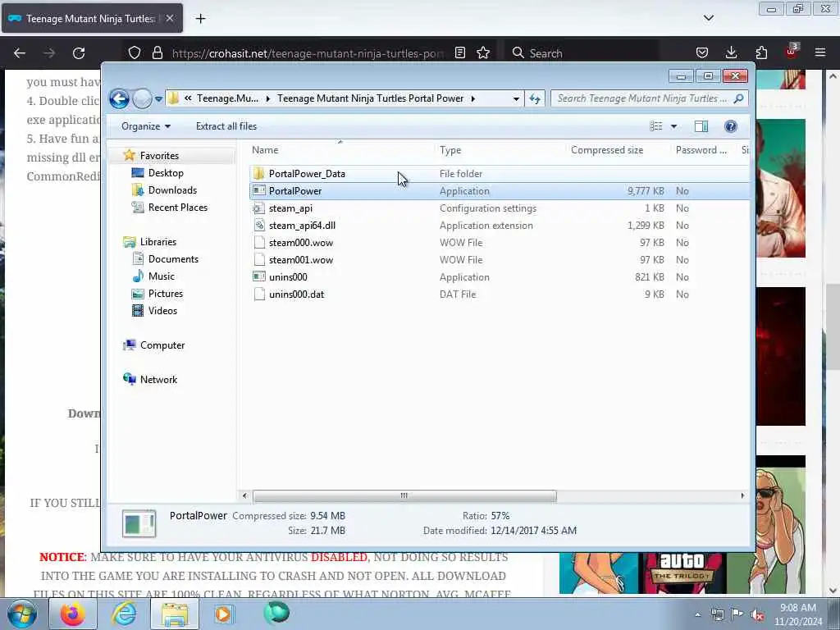Reload the page in Firefox

coord(79,53)
